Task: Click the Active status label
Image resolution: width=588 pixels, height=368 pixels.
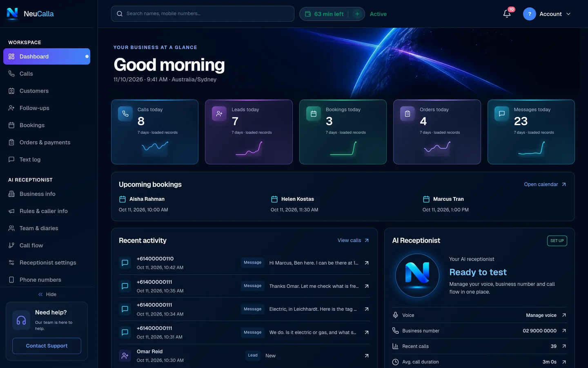Action: tap(378, 14)
